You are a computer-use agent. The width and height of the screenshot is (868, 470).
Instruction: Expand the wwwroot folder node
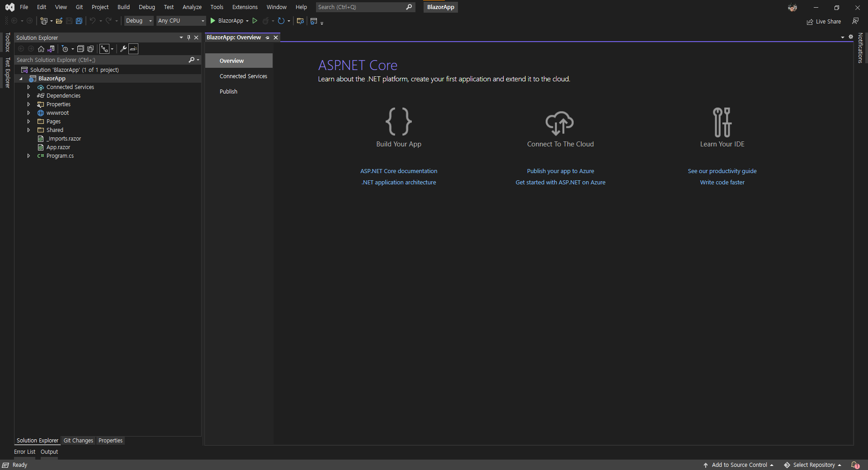pyautogui.click(x=28, y=113)
